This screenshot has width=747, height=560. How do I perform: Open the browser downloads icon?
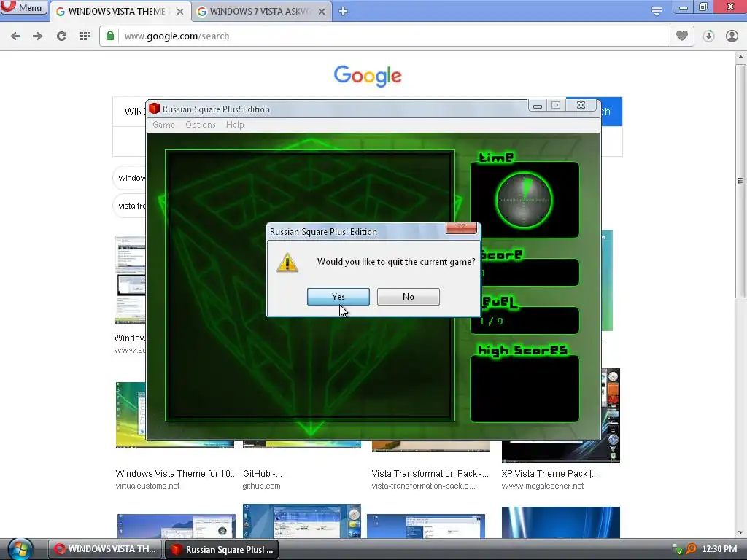click(x=708, y=36)
